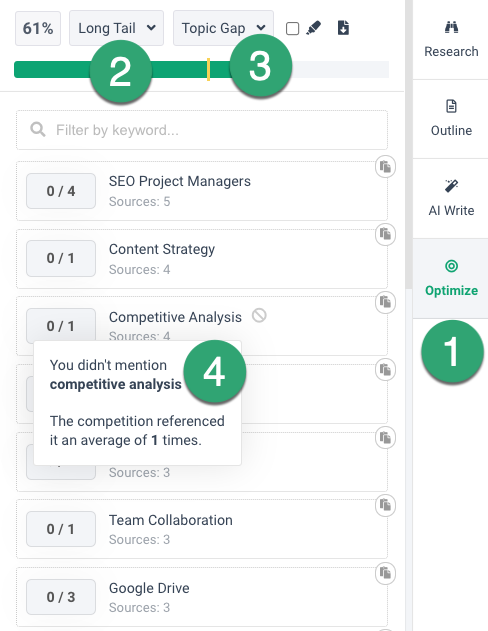Copy Content Strategy keyword icon
The image size is (488, 631).
pos(385,234)
